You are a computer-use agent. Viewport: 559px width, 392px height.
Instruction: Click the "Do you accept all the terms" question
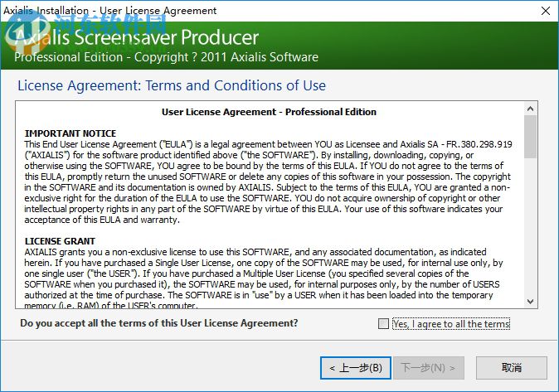pyautogui.click(x=159, y=323)
